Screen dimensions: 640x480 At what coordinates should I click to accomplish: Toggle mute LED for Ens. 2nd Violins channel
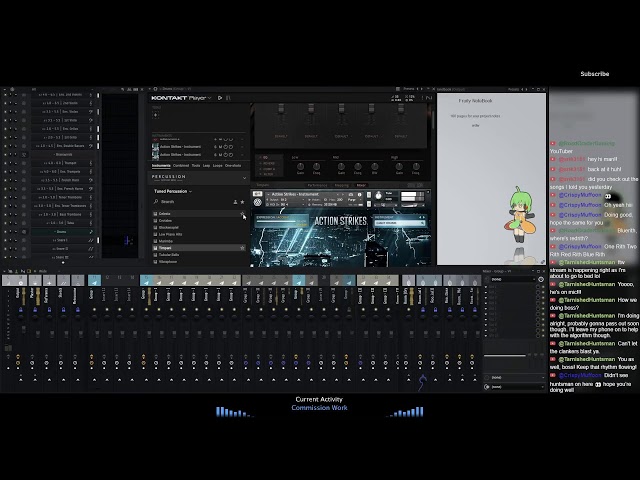point(5,95)
